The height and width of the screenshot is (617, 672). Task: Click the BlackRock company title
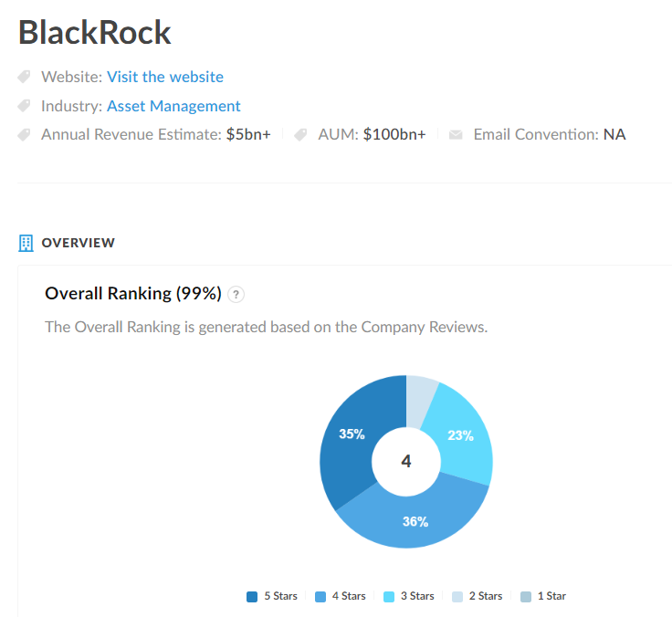pyautogui.click(x=95, y=33)
